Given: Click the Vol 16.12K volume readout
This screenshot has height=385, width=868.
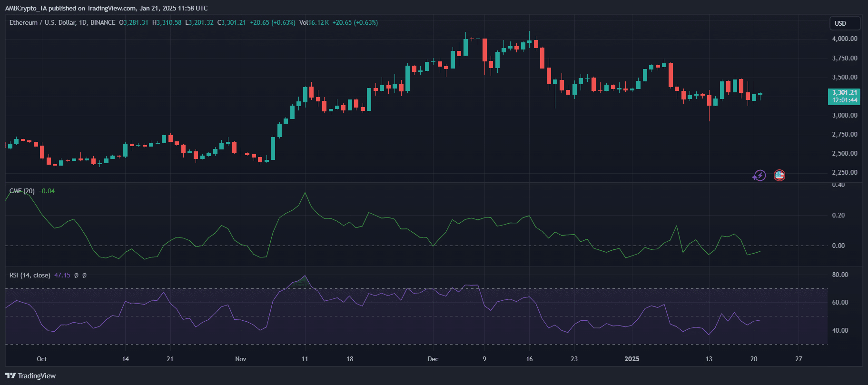Looking at the screenshot, I should coord(314,22).
